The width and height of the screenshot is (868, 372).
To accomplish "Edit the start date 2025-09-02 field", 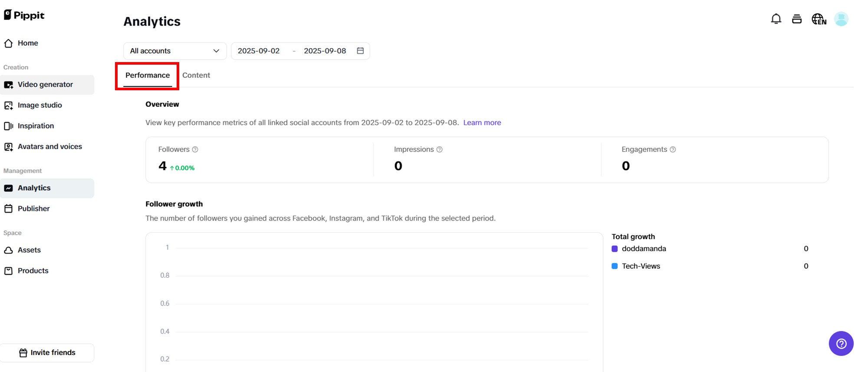I will coord(259,51).
